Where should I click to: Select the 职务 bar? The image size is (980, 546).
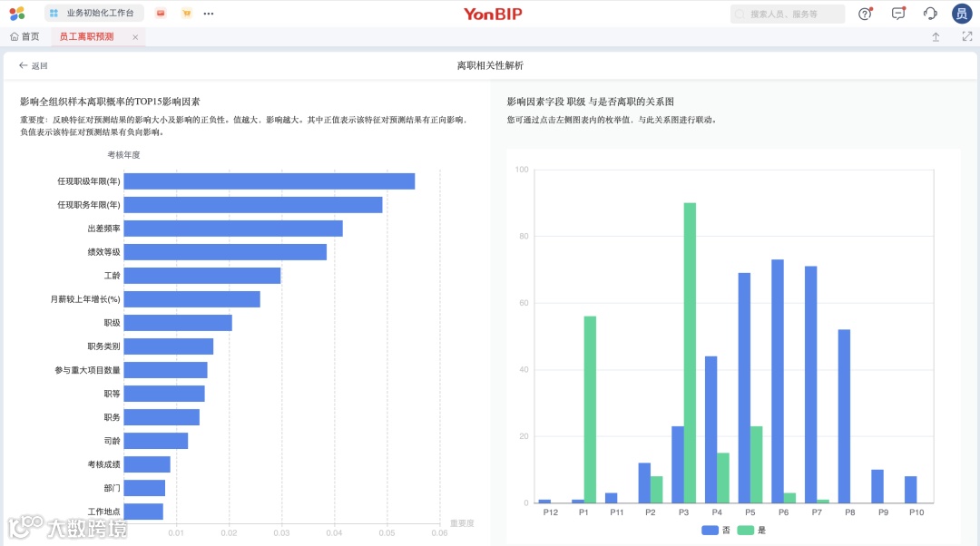click(x=162, y=417)
